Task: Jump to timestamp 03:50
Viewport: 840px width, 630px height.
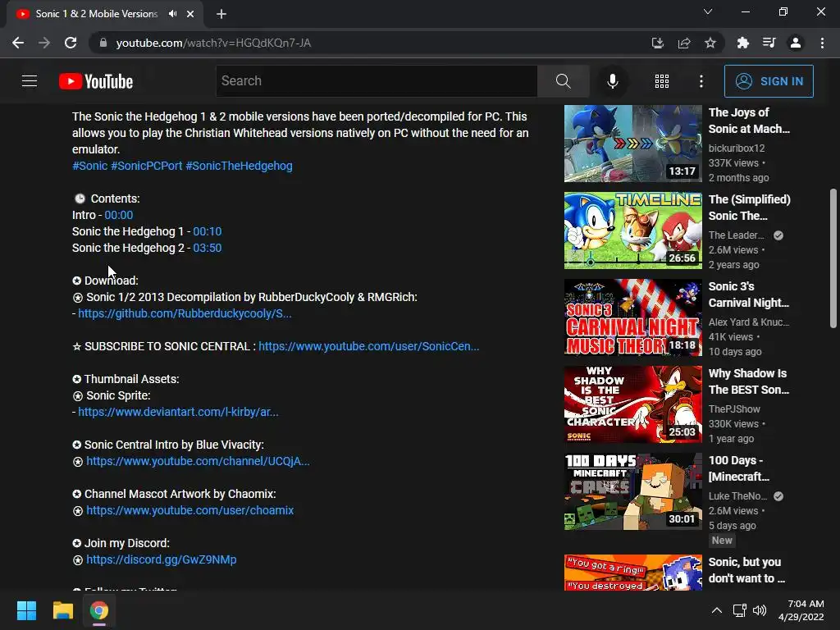Action: tap(208, 248)
